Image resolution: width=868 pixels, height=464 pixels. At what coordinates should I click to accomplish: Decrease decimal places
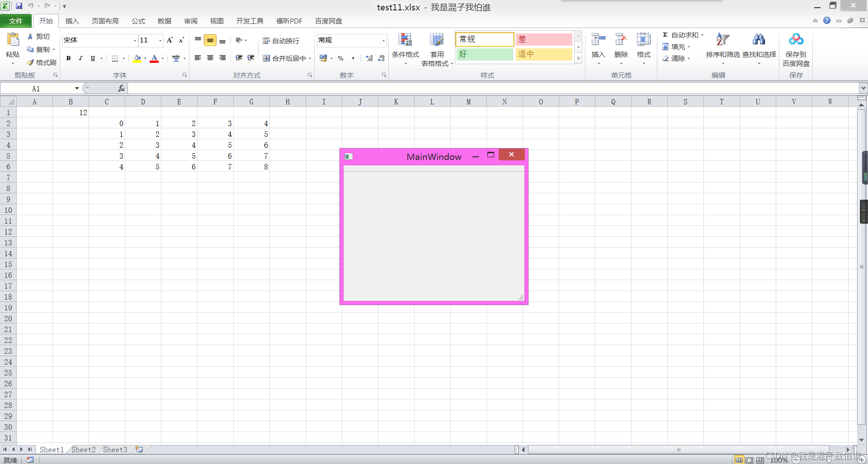382,58
